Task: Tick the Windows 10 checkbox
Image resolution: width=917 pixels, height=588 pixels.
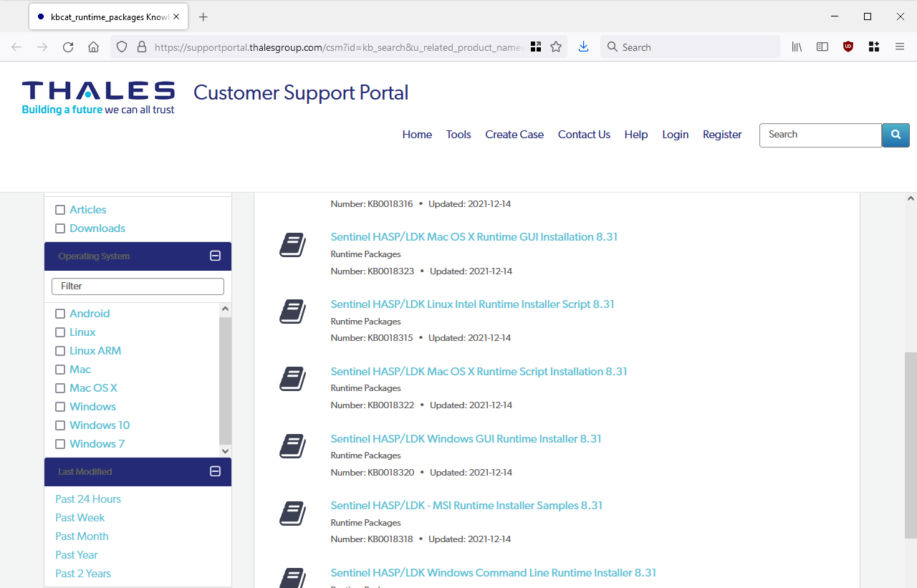Action: pyautogui.click(x=60, y=425)
